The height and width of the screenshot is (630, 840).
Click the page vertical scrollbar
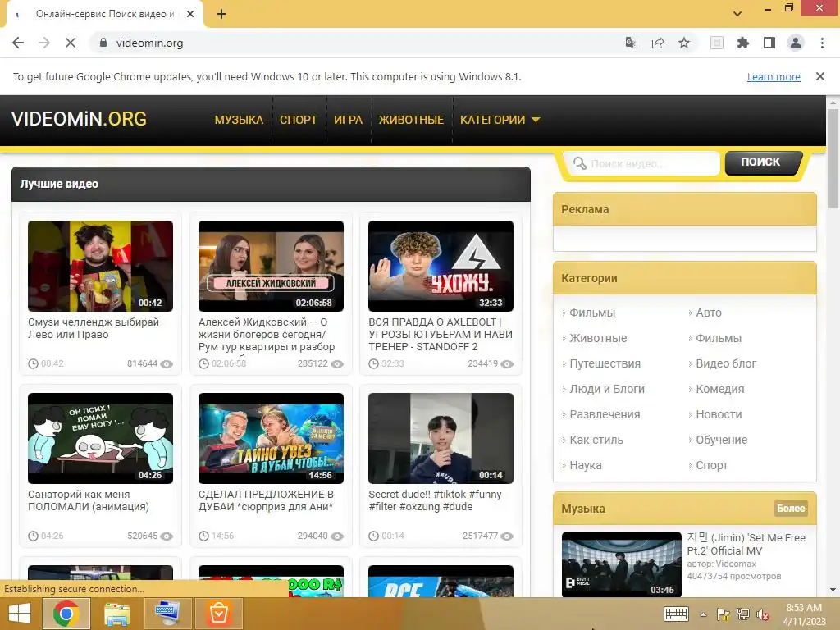(833, 158)
